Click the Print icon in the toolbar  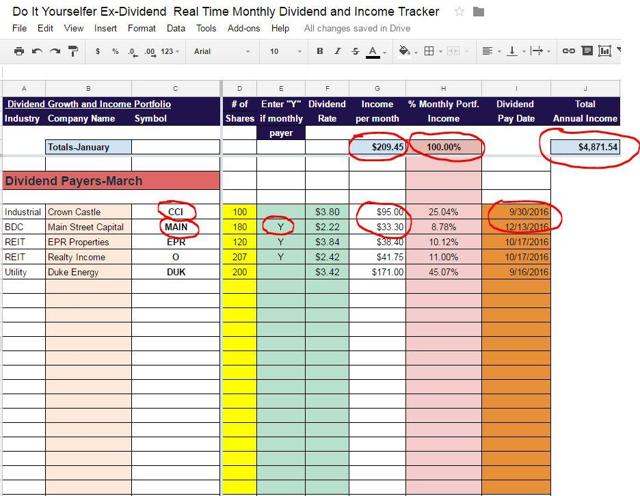coord(19,51)
